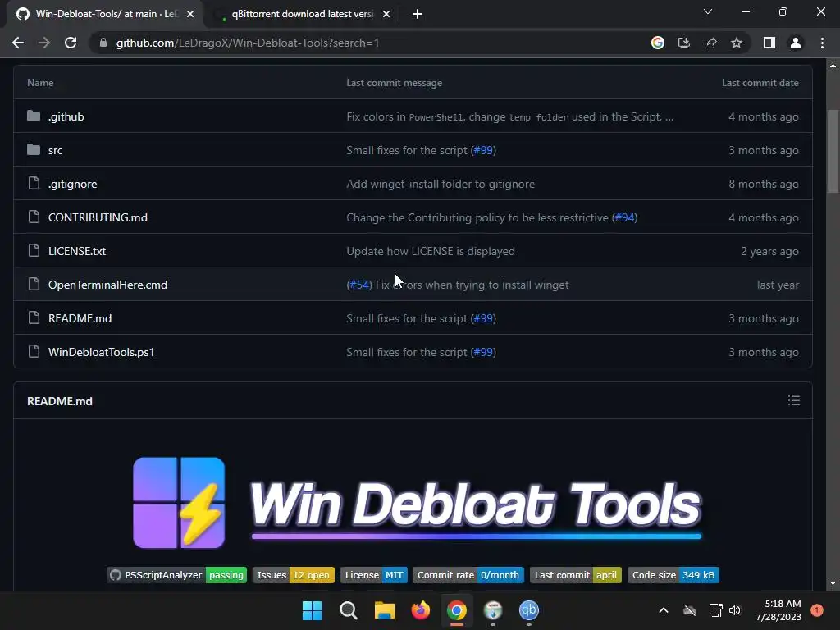Click the scrollbar down arrow
The width and height of the screenshot is (840, 630).
pyautogui.click(x=833, y=583)
